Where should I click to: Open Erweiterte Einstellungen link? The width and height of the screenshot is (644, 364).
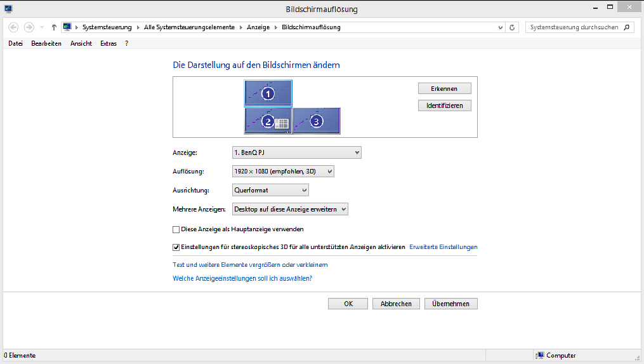click(443, 246)
